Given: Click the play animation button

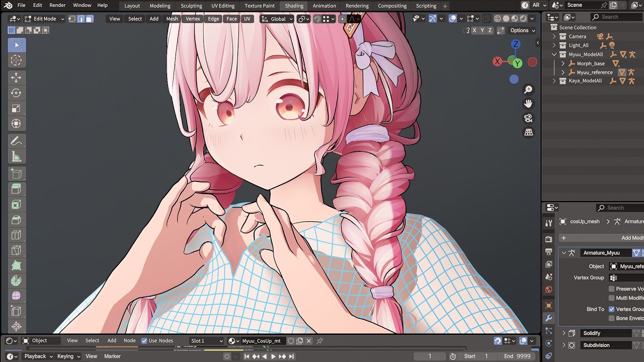Looking at the screenshot, I should (x=273, y=356).
